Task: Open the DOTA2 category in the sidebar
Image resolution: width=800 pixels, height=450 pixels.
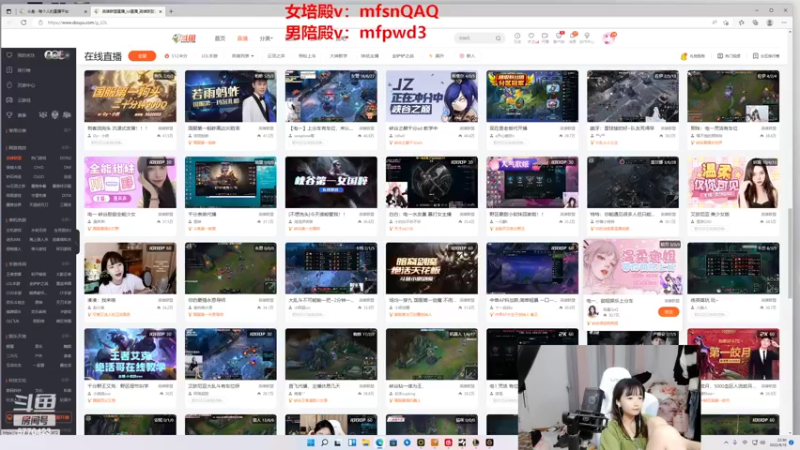Action: (x=65, y=158)
